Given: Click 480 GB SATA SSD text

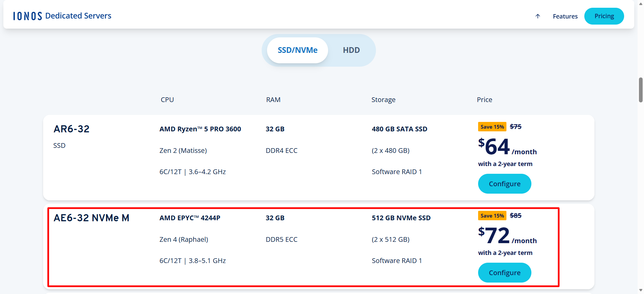Looking at the screenshot, I should click(x=400, y=129).
